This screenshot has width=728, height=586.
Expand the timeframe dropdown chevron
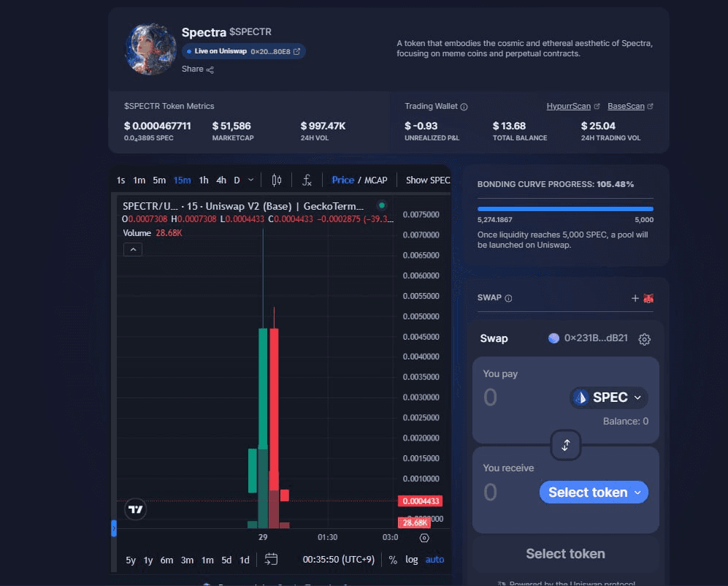point(250,180)
